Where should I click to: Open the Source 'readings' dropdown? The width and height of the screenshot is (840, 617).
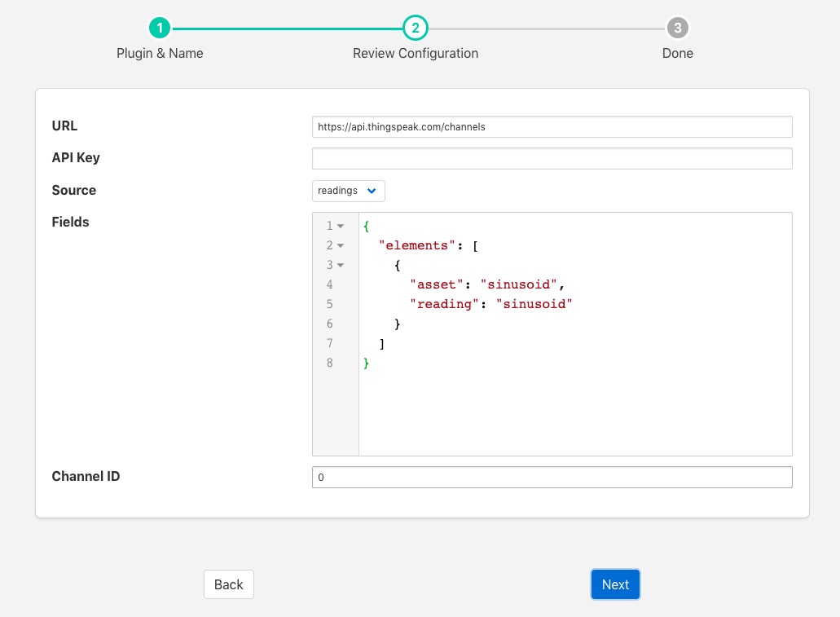(x=348, y=191)
